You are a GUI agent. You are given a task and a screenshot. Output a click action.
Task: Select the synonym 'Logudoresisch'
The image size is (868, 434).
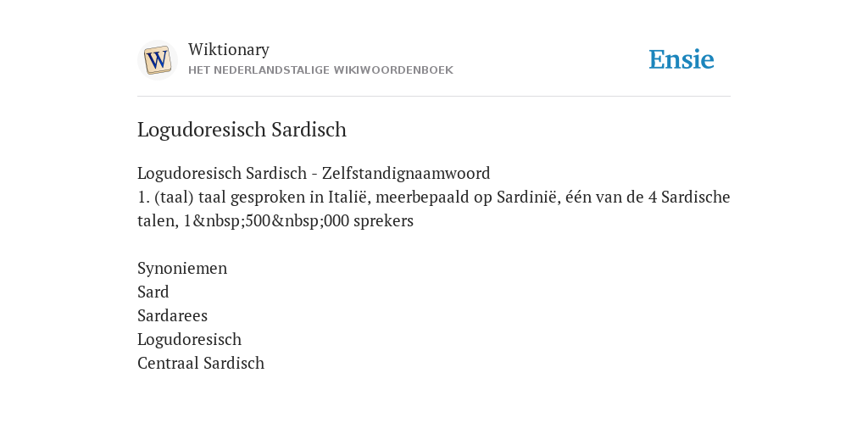tap(189, 339)
